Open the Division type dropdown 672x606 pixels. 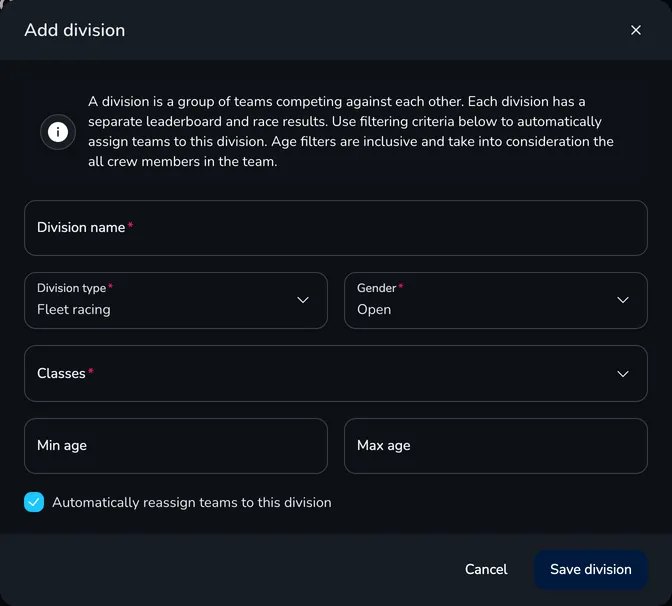[x=176, y=300]
